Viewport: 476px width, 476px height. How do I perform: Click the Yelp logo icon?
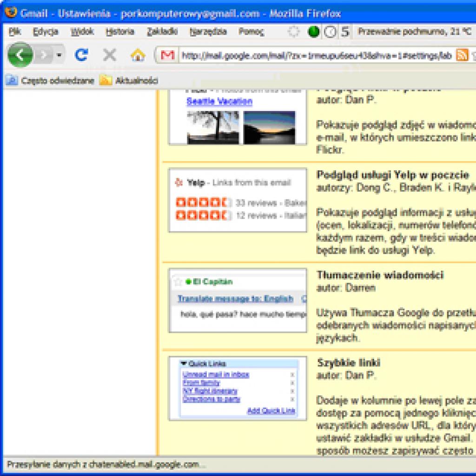click(x=179, y=182)
